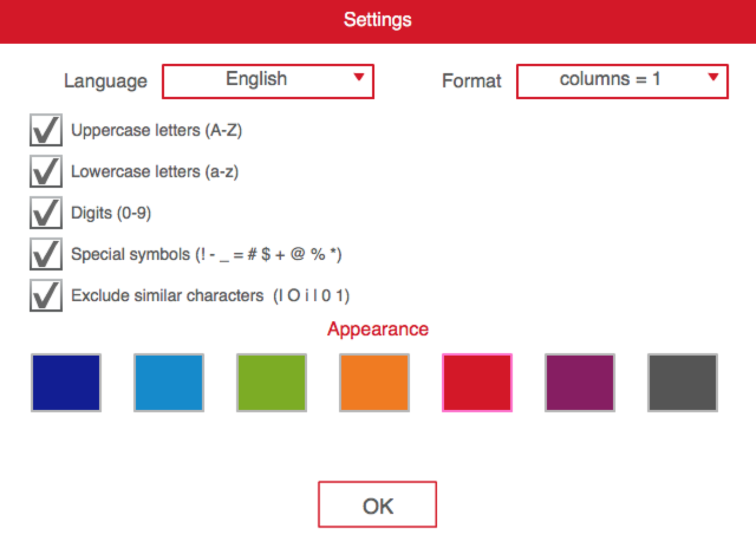Uncheck Exclude similar characters option
The image size is (756, 541).
pyautogui.click(x=46, y=295)
